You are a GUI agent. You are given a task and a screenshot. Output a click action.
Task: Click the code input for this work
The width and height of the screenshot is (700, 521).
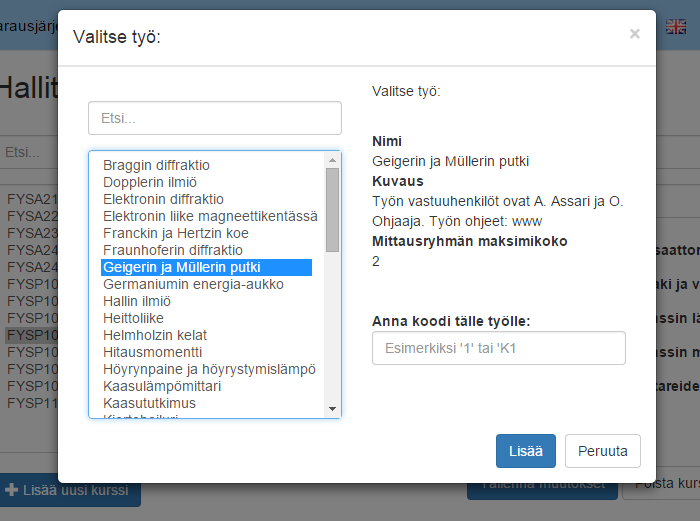point(499,348)
